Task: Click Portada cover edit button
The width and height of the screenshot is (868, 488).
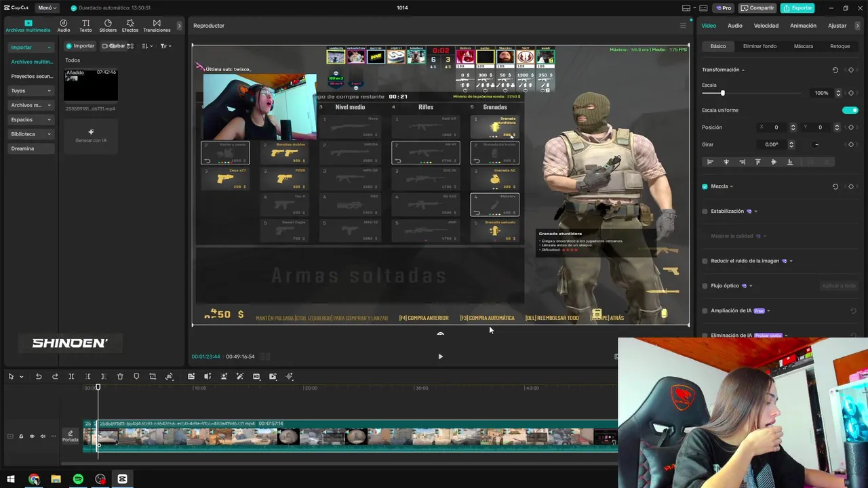Action: (x=71, y=436)
